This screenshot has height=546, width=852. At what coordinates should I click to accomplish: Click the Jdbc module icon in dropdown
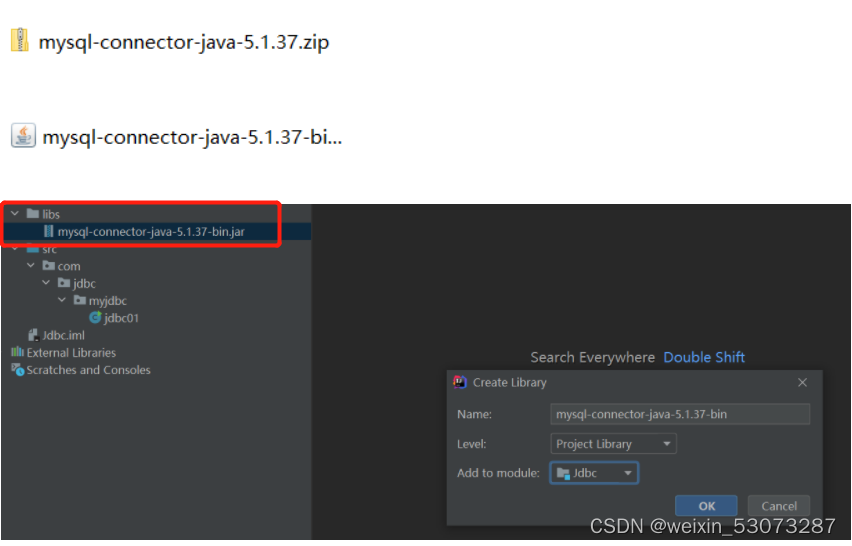563,473
